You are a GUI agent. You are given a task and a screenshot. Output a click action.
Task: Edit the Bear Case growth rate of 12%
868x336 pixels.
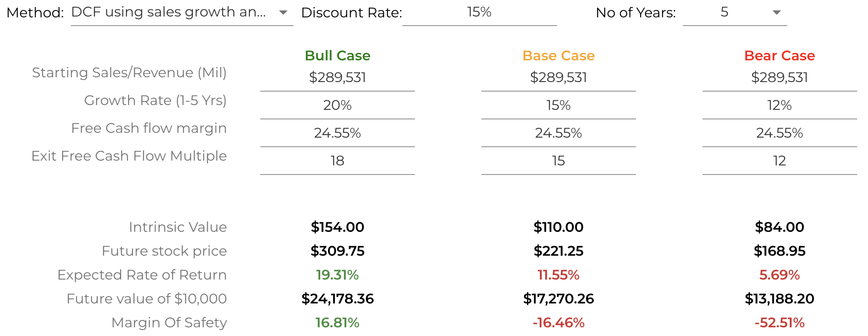tap(779, 105)
